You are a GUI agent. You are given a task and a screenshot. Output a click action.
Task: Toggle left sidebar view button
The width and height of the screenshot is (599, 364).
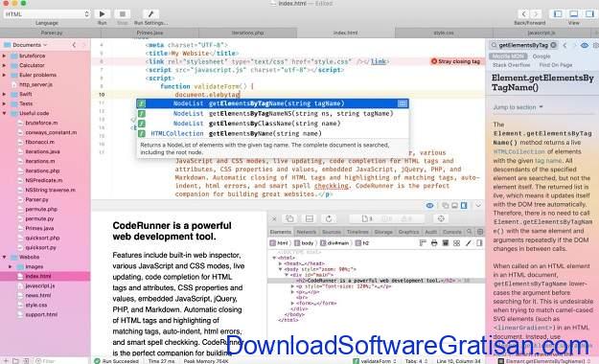coord(558,14)
